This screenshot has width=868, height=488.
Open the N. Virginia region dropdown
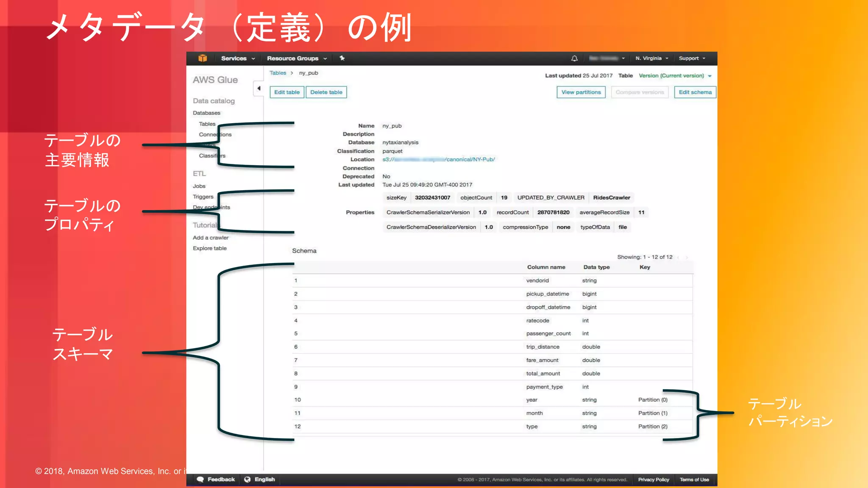(x=652, y=58)
